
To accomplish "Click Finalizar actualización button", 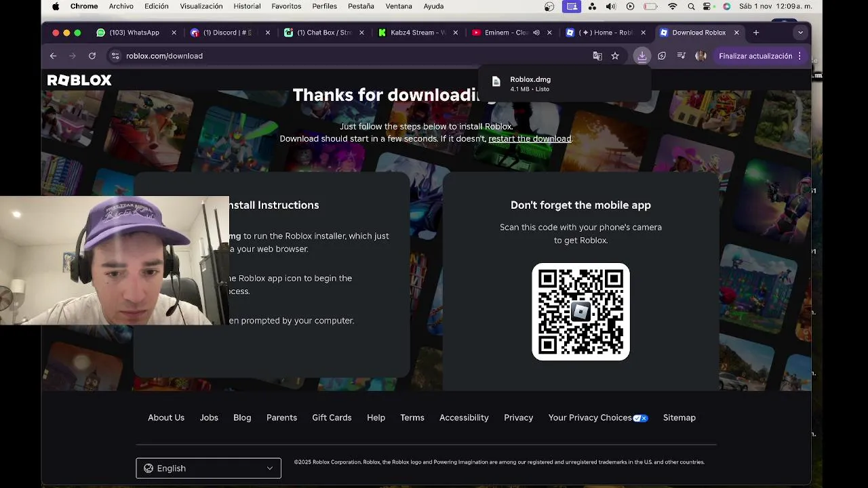I will tap(755, 56).
